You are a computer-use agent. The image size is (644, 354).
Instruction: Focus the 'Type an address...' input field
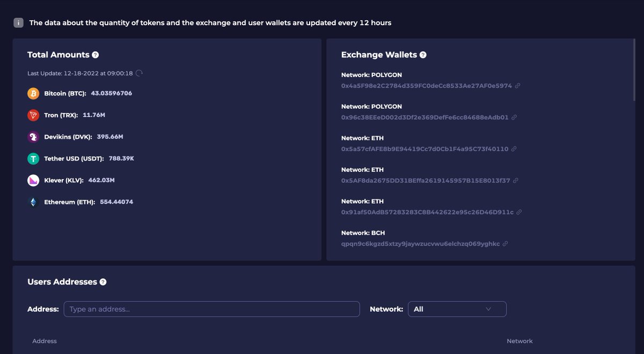click(211, 309)
